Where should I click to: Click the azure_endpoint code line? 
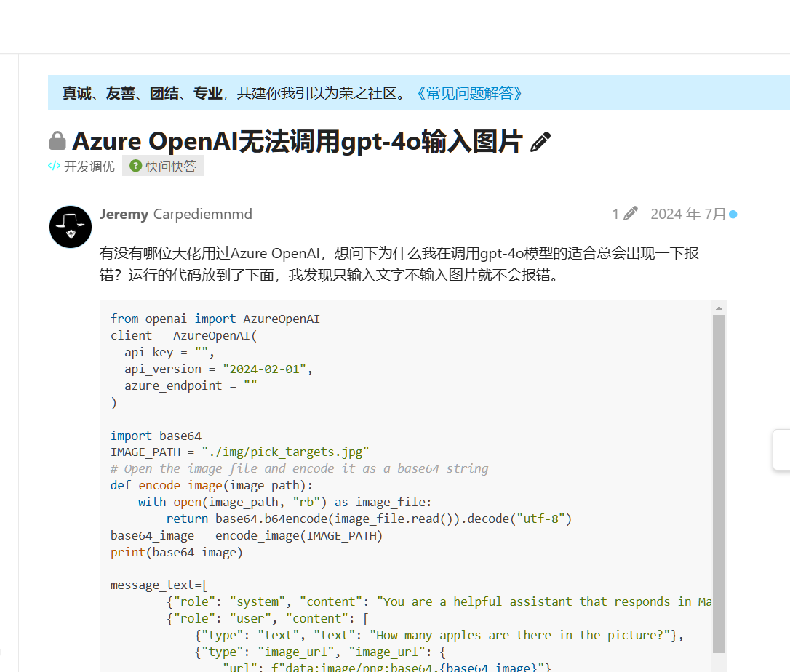191,386
